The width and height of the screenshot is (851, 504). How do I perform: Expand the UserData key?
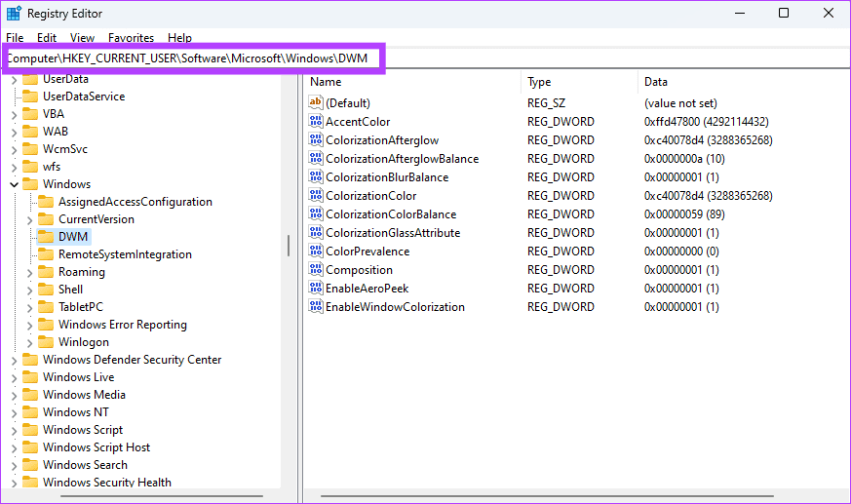tap(14, 79)
